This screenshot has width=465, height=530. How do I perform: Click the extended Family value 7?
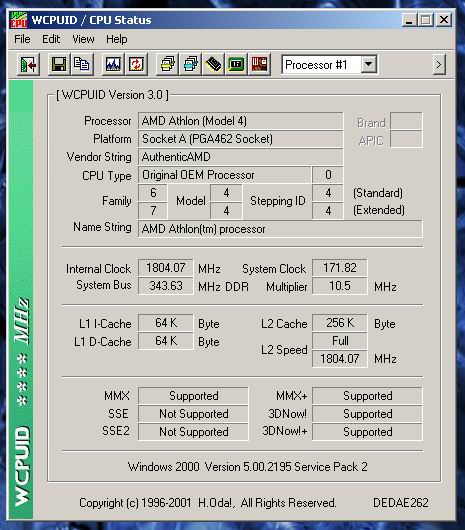click(x=153, y=211)
